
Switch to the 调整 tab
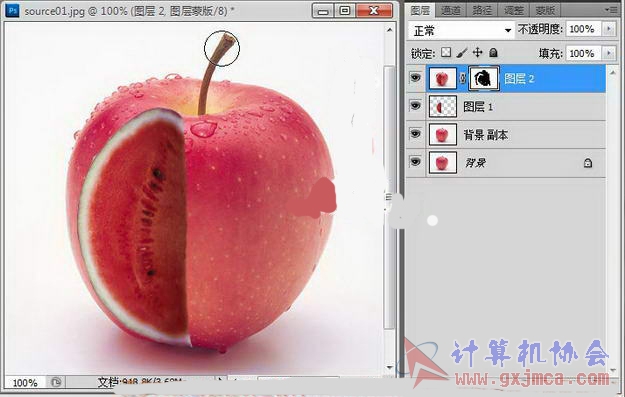[x=514, y=10]
